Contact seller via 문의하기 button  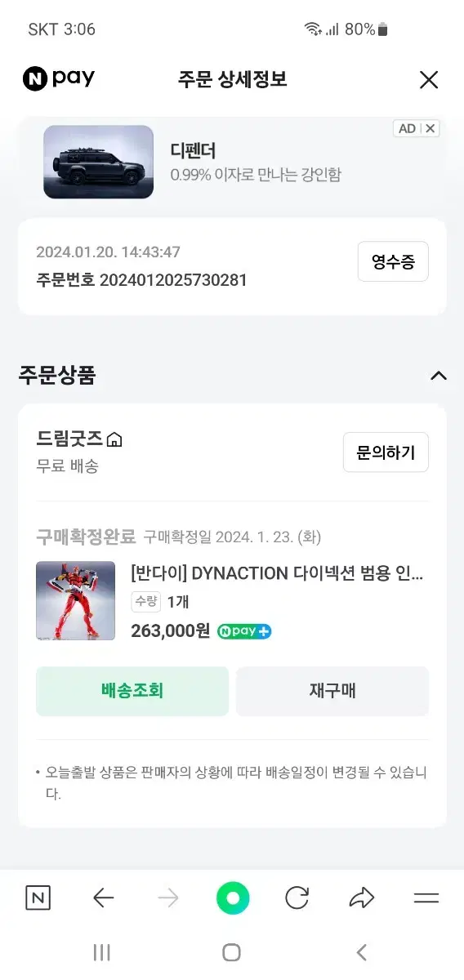click(x=386, y=452)
